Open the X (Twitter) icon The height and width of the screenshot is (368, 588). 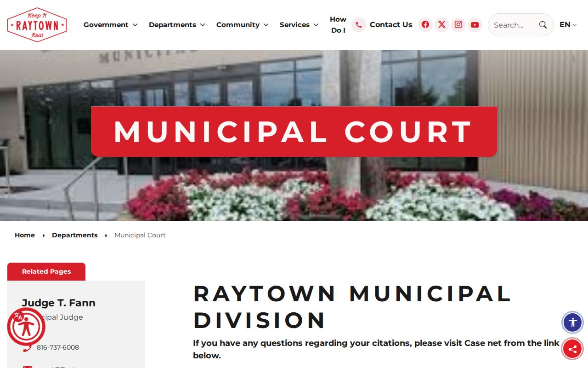tap(442, 25)
